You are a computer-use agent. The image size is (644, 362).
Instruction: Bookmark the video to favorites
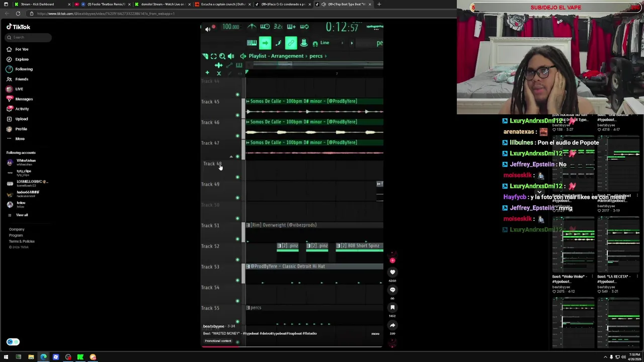(x=392, y=307)
